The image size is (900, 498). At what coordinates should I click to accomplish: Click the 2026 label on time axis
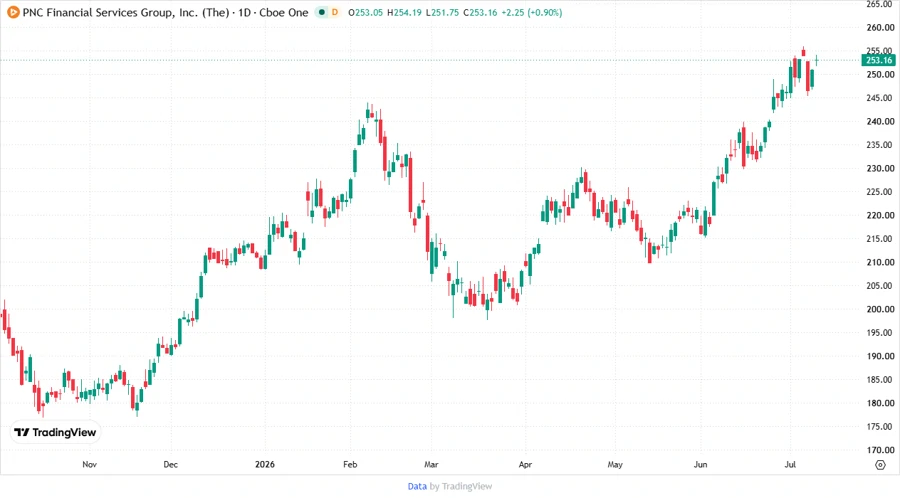[265, 464]
